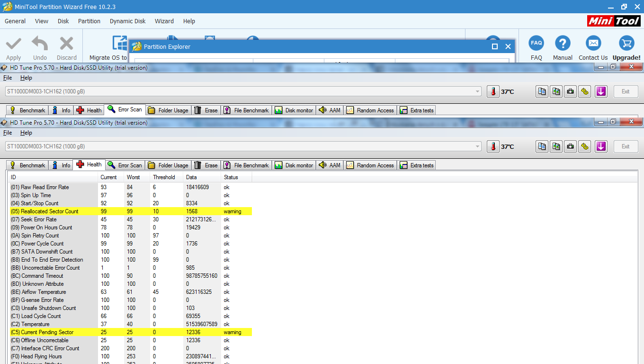
Task: Click the 18416609 data value
Action: coord(197,187)
